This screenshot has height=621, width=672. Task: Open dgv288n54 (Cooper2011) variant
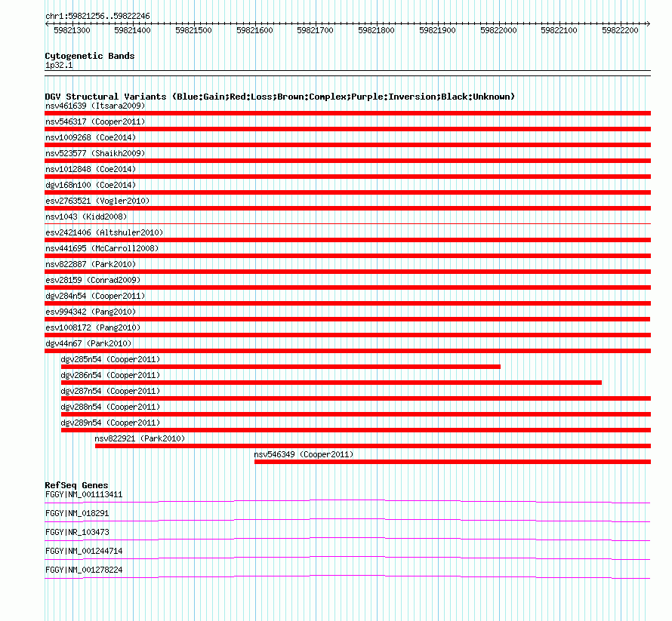click(x=110, y=407)
